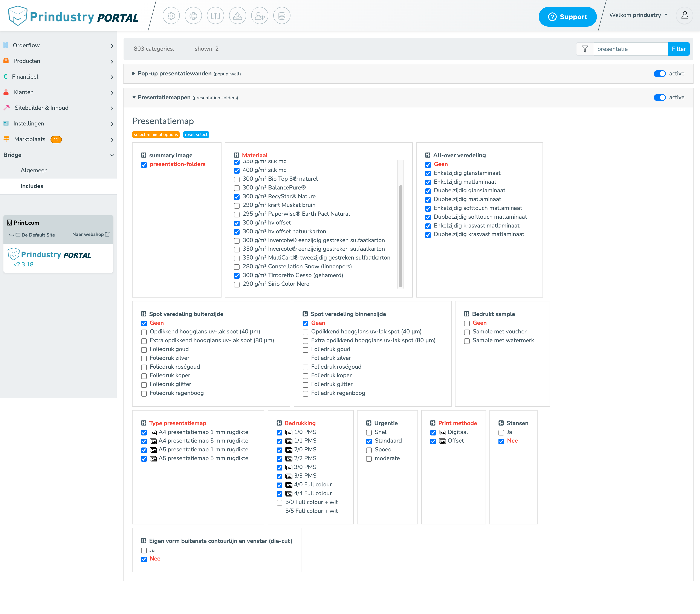Click the funnel filter icon
The height and width of the screenshot is (614, 700).
585,49
